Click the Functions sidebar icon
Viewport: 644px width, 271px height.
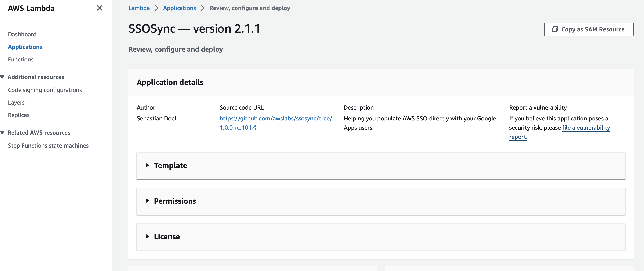click(x=21, y=59)
